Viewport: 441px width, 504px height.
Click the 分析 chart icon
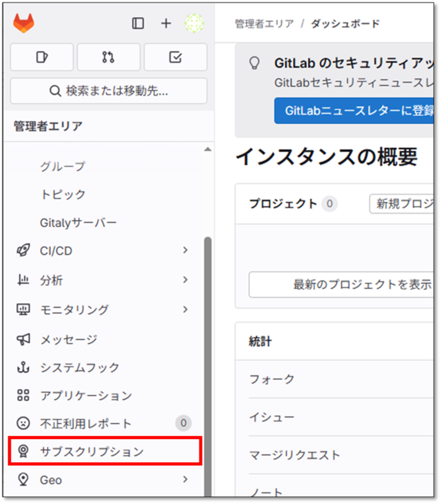[x=23, y=280]
